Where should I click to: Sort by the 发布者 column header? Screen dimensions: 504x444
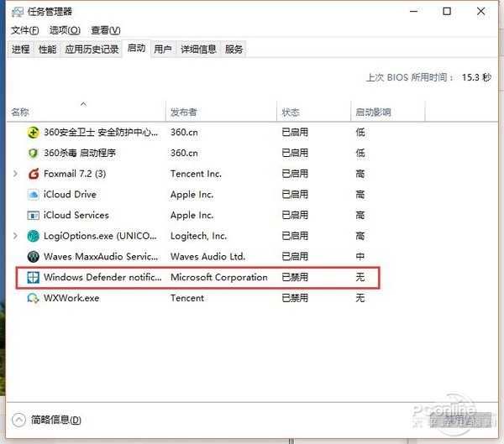183,112
